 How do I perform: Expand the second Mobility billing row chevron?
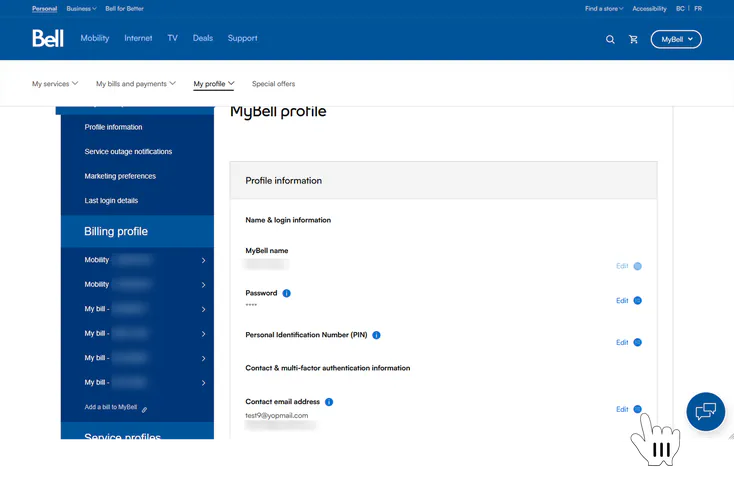[203, 285]
